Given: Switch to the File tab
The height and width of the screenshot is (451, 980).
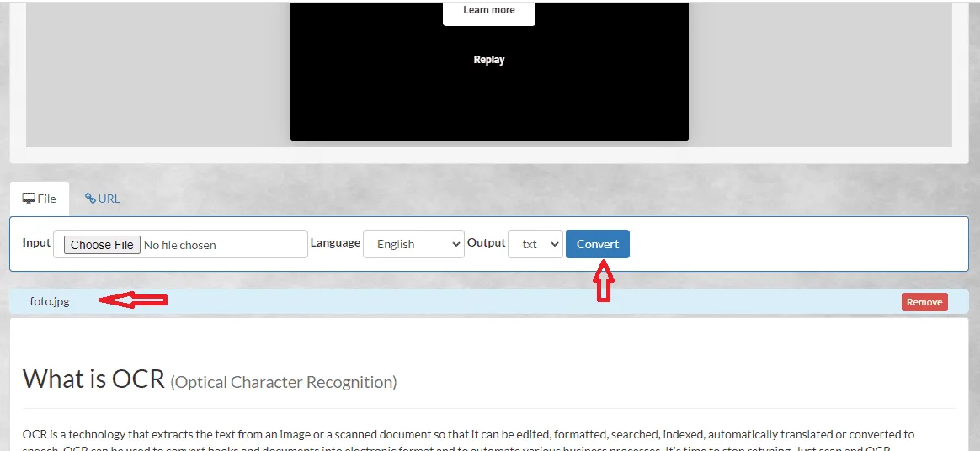Looking at the screenshot, I should [x=40, y=199].
